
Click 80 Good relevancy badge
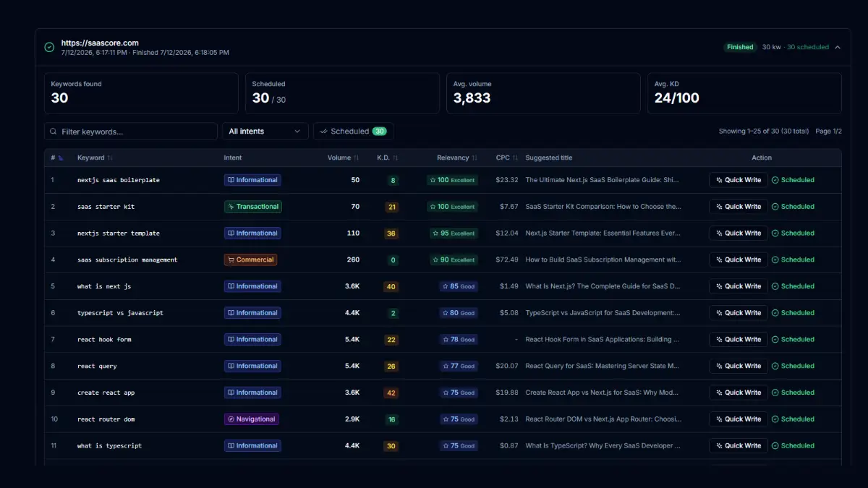459,313
